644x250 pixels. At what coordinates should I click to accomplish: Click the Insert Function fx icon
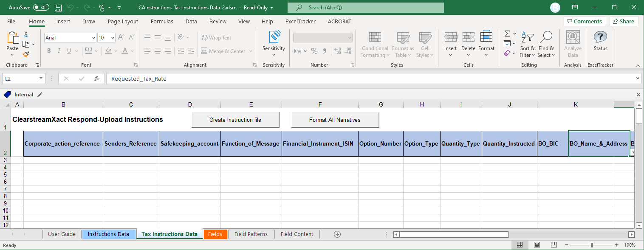(97, 79)
